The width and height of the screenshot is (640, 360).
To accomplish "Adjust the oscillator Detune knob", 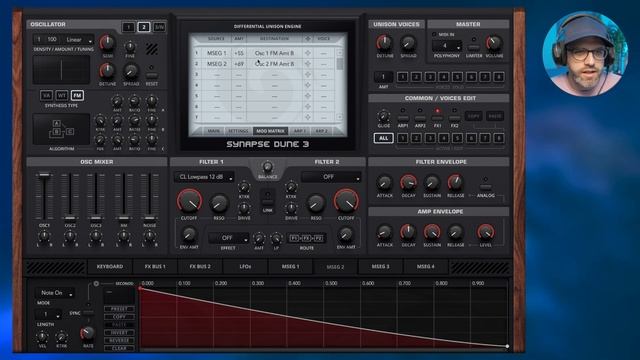I will click(x=107, y=71).
